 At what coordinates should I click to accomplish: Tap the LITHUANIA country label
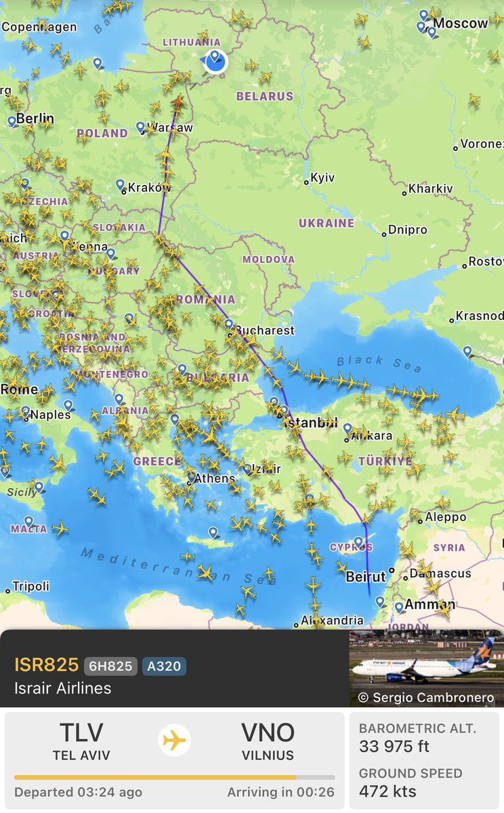[192, 42]
